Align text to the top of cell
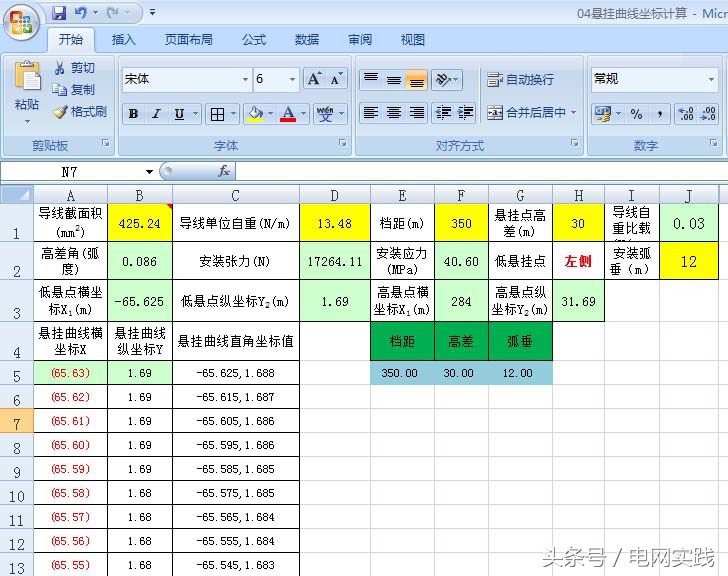 click(370, 80)
